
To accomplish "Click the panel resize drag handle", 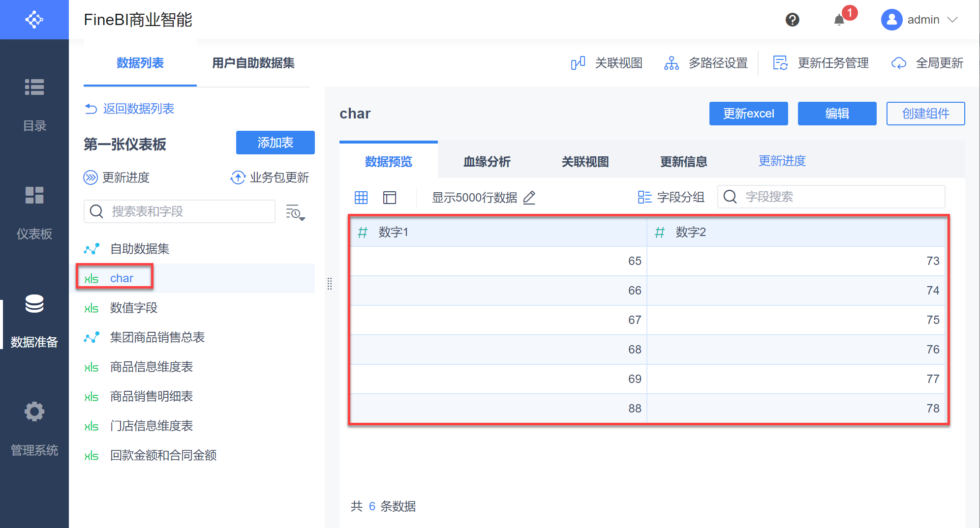I will tap(330, 284).
